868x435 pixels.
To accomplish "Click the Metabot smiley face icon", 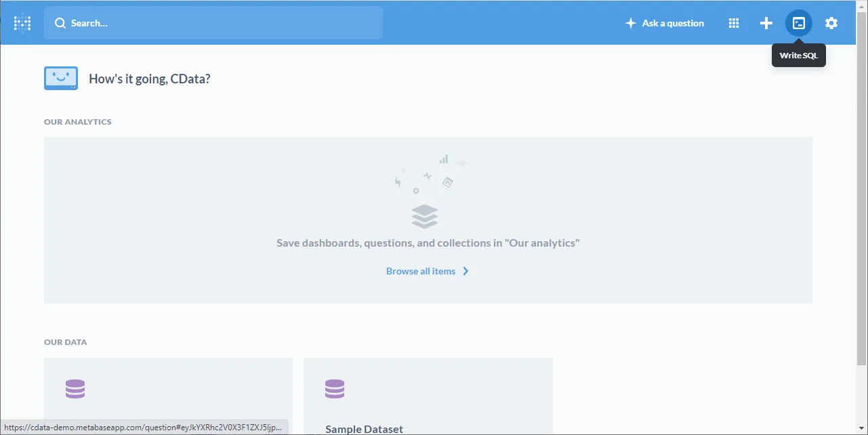I will click(61, 78).
